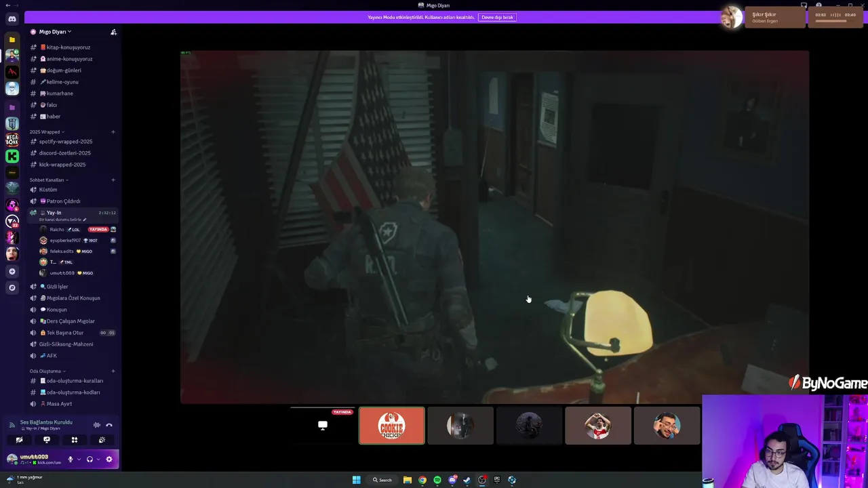This screenshot has height=488, width=868.
Task: Toggle camera on or off
Action: pos(19,440)
